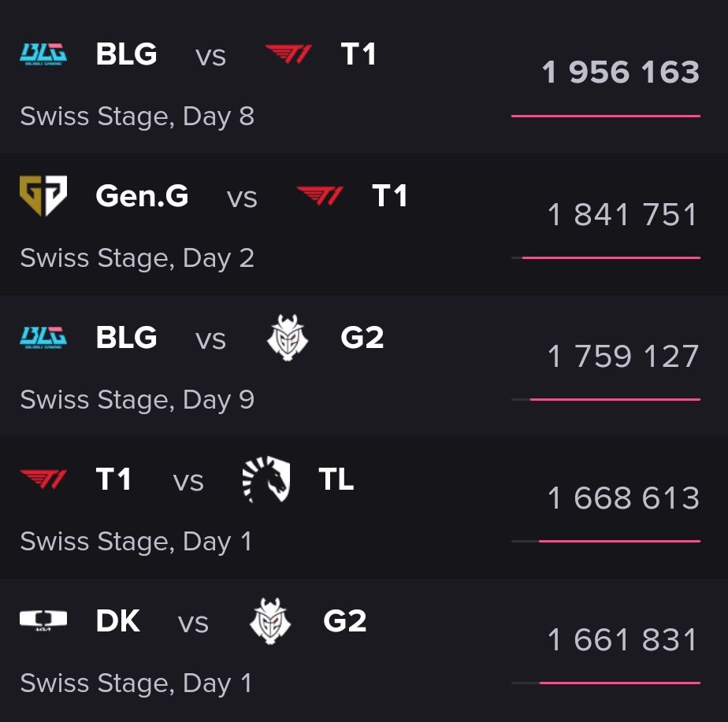Select the 1 668 613 viewer count
The height and width of the screenshot is (722, 728).
[x=623, y=498]
